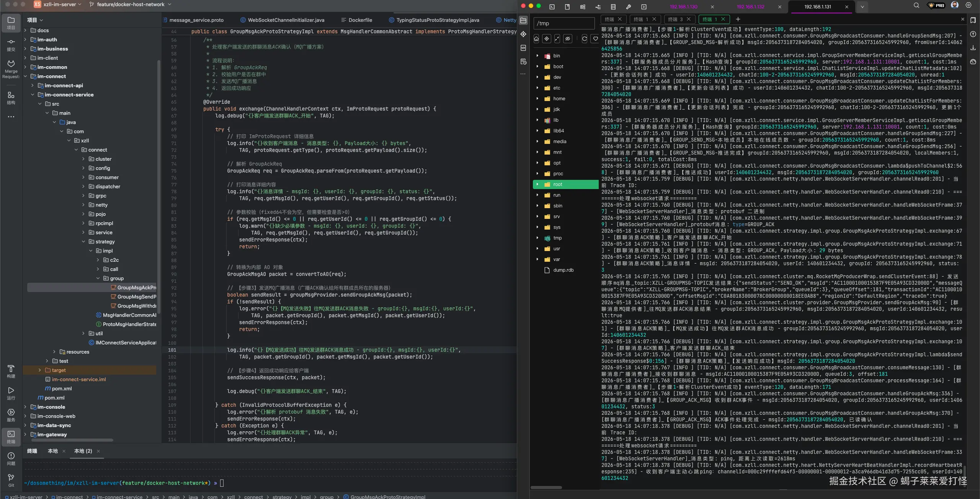The image size is (980, 499).
Task: Expand the docs folder
Action: (x=25, y=30)
